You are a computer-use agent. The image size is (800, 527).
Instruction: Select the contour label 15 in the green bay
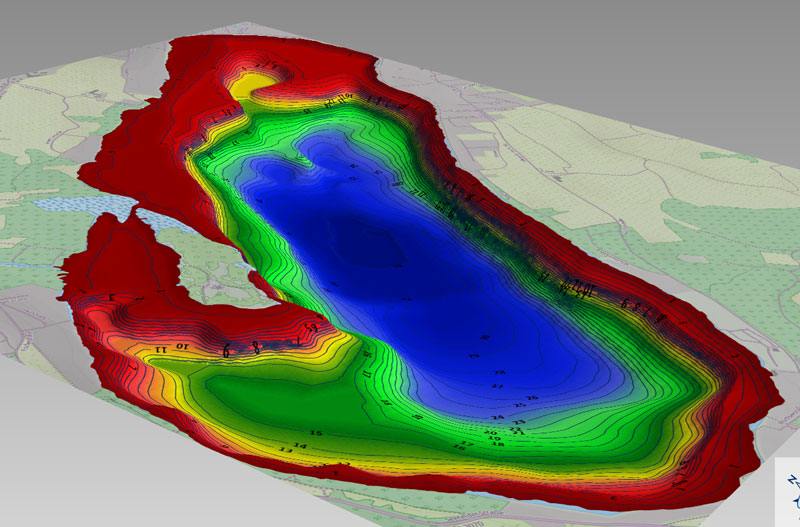[x=316, y=432]
